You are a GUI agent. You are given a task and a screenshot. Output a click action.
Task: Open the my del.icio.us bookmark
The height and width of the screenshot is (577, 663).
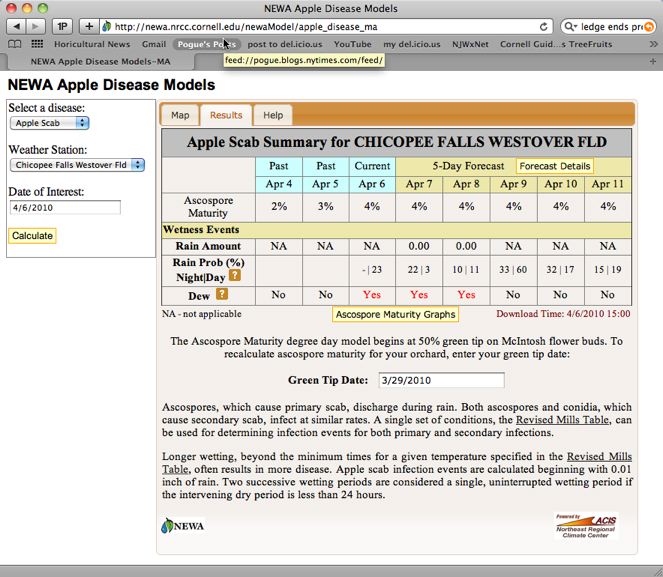pos(412,44)
